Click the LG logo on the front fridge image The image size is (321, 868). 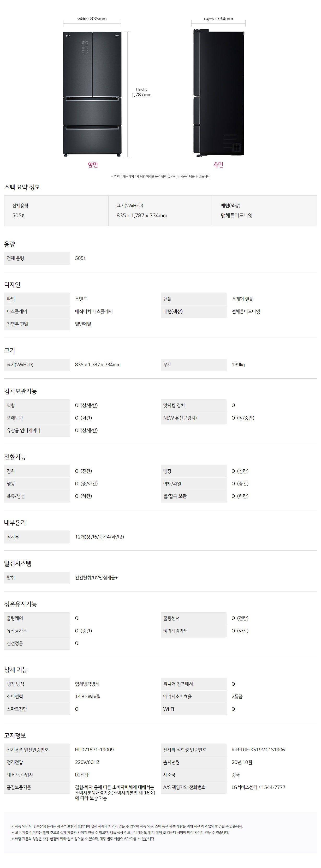point(68,35)
